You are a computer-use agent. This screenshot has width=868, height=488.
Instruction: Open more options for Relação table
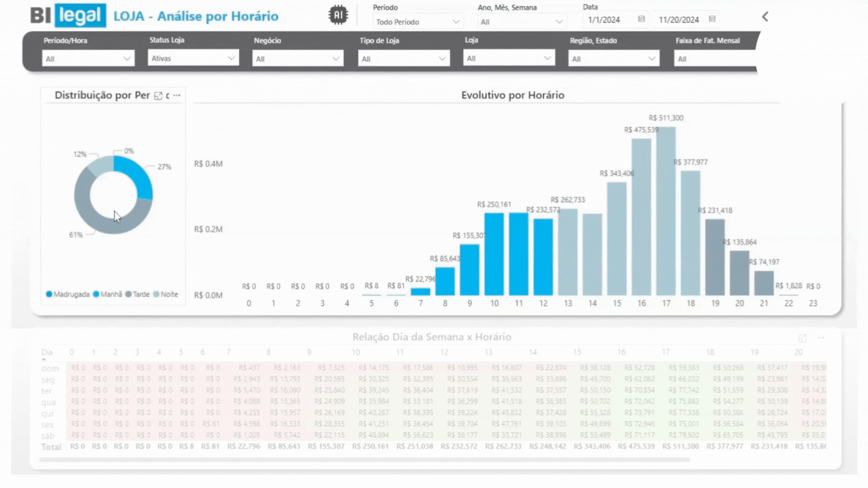pyautogui.click(x=821, y=338)
